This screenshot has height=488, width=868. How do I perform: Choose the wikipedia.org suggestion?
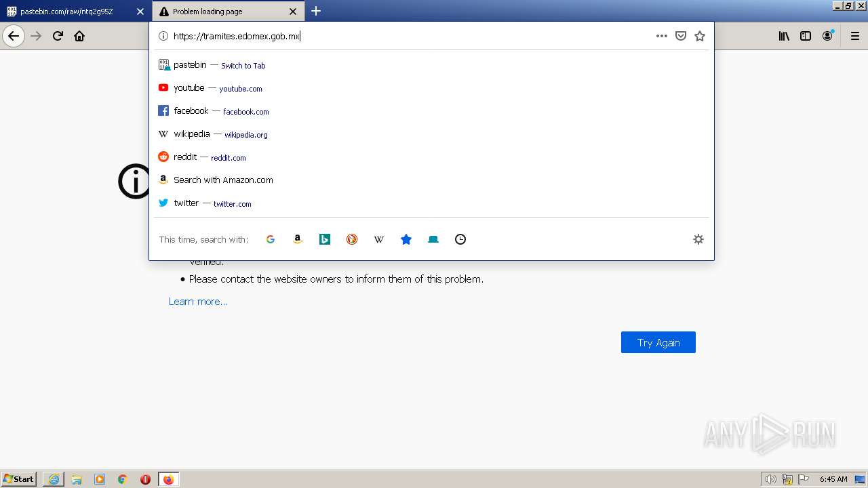coord(431,134)
